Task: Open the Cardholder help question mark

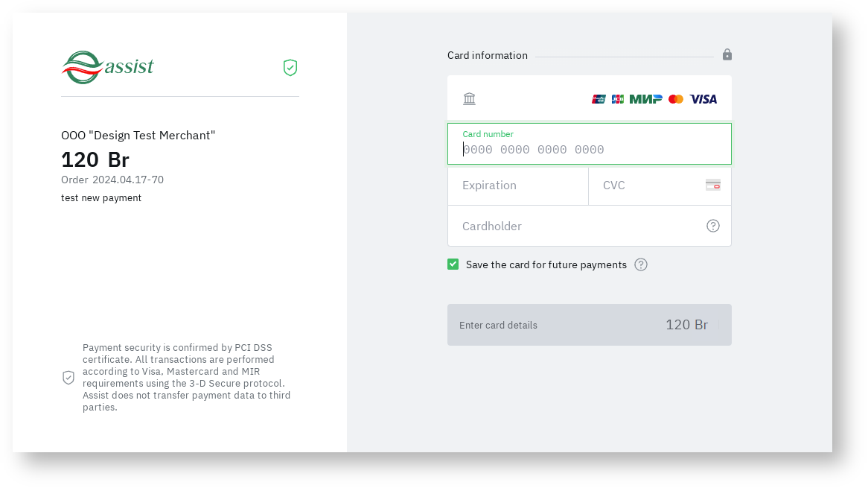Action: pos(713,226)
